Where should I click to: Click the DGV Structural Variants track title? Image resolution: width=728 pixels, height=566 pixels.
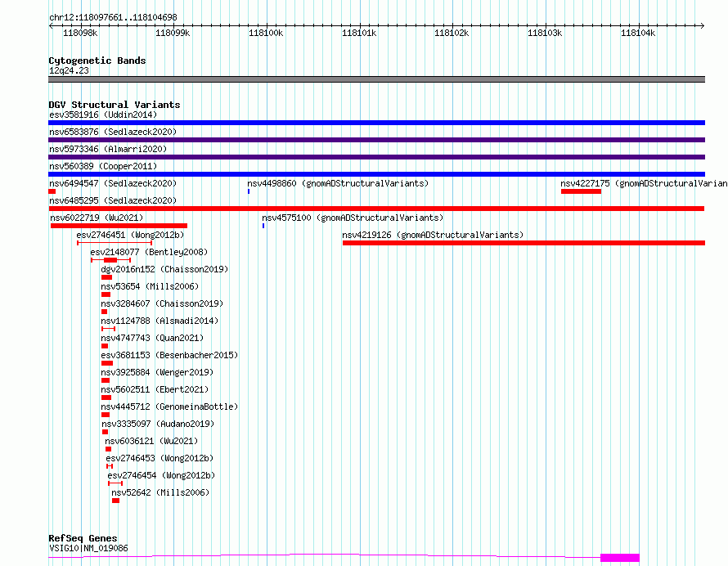[x=115, y=105]
